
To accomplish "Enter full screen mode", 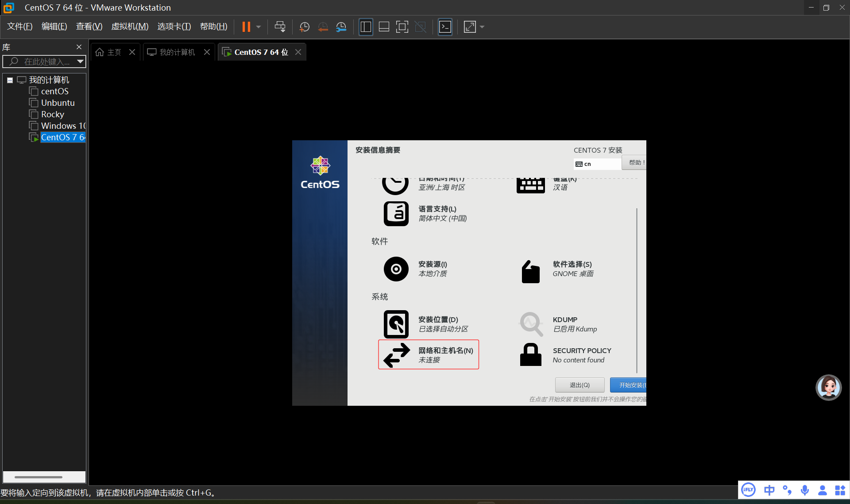I will click(402, 27).
